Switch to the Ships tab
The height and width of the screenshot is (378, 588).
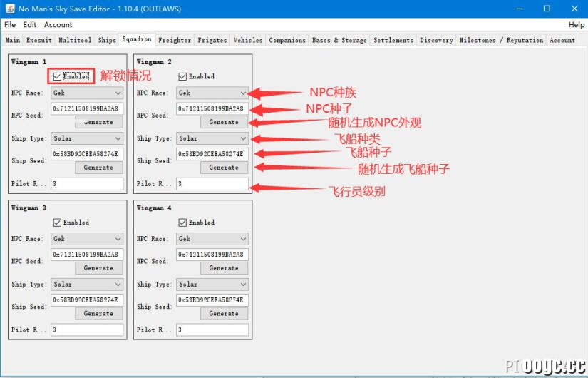click(107, 40)
